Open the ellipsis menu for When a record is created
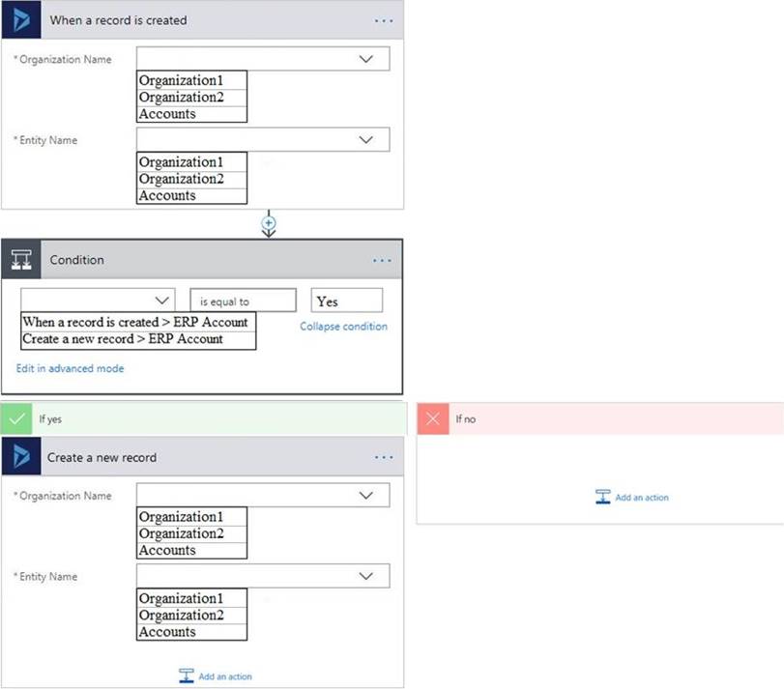Image resolution: width=784 pixels, height=689 pixels. point(383,20)
